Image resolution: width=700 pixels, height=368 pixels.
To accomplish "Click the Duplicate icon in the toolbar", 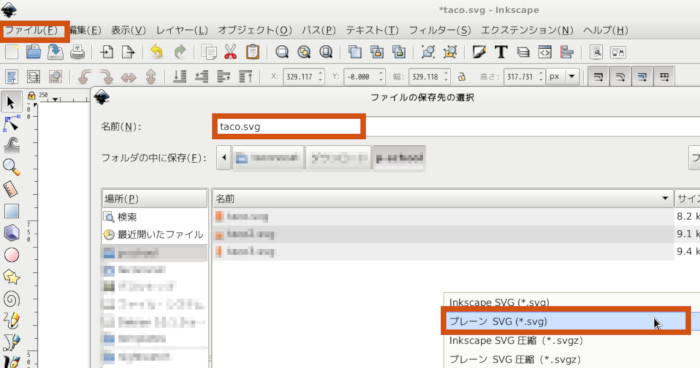I will click(x=355, y=52).
